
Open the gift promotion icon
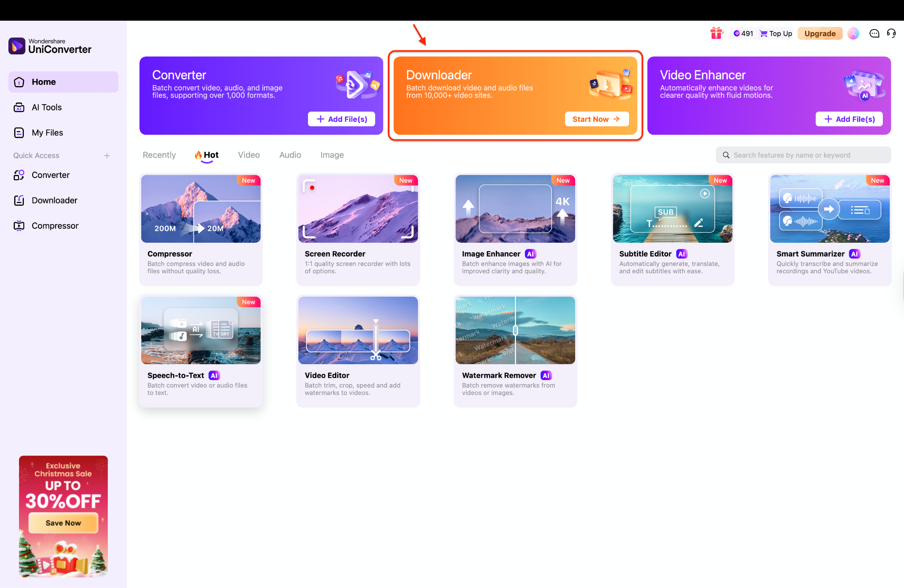[716, 33]
